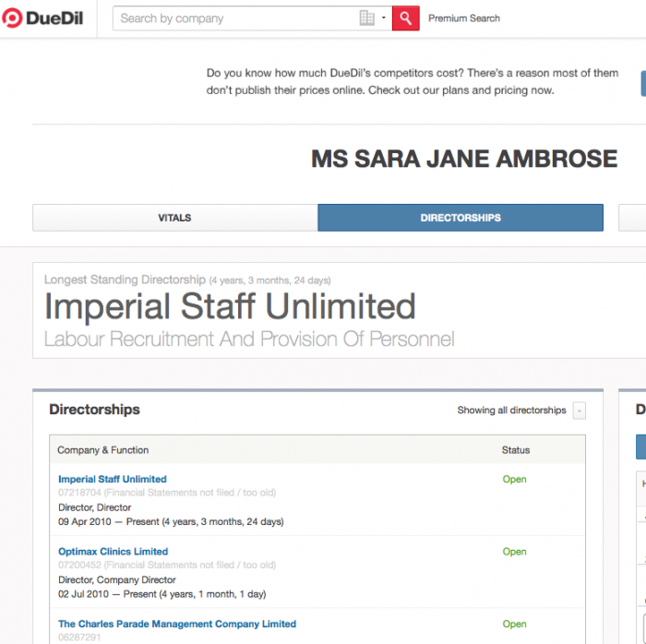The image size is (646, 644).
Task: Open Imperial Staff Unlimited company link
Action: click(x=113, y=479)
